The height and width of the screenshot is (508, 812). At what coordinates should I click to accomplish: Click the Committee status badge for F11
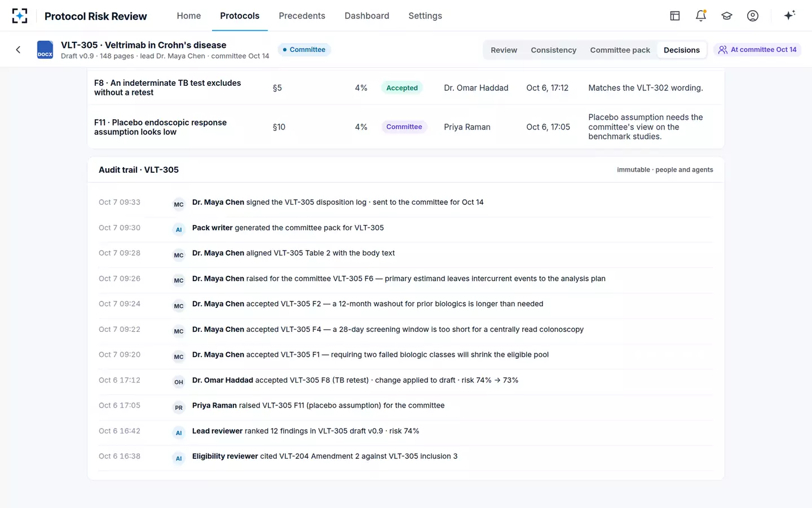[x=404, y=127]
